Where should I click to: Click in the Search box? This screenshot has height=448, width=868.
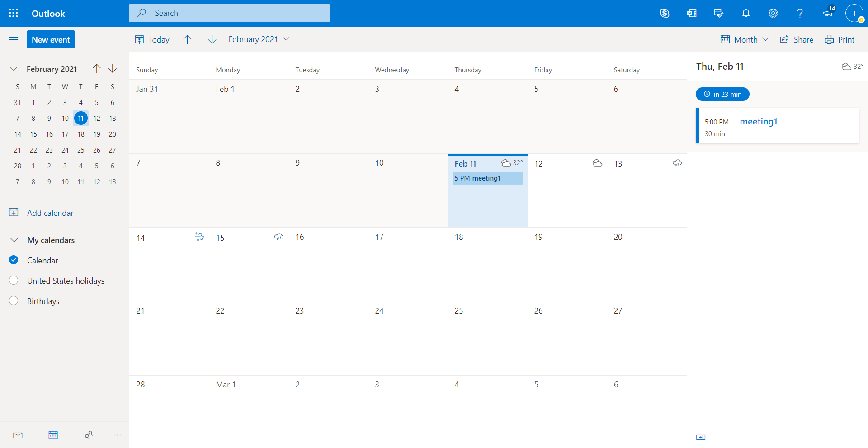coord(235,13)
